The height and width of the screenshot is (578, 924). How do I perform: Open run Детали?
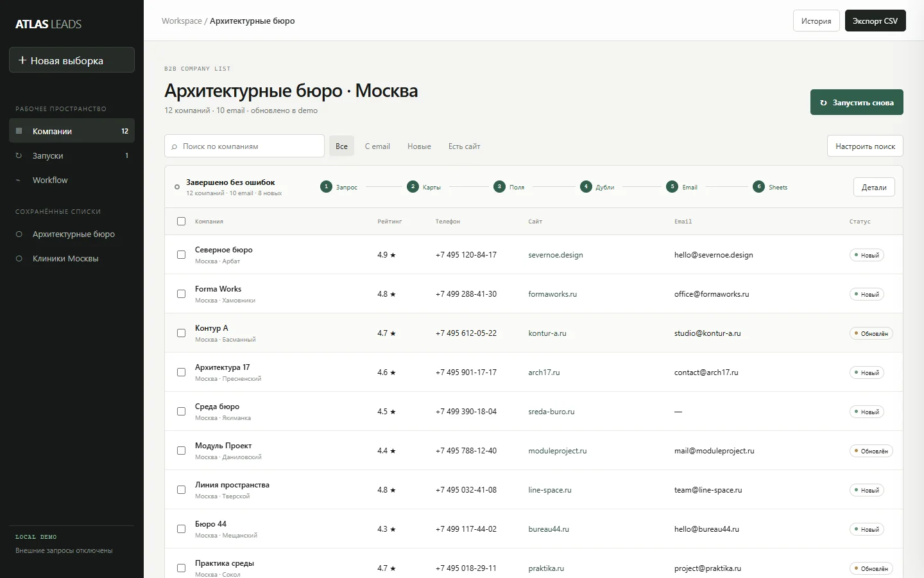[x=874, y=187]
